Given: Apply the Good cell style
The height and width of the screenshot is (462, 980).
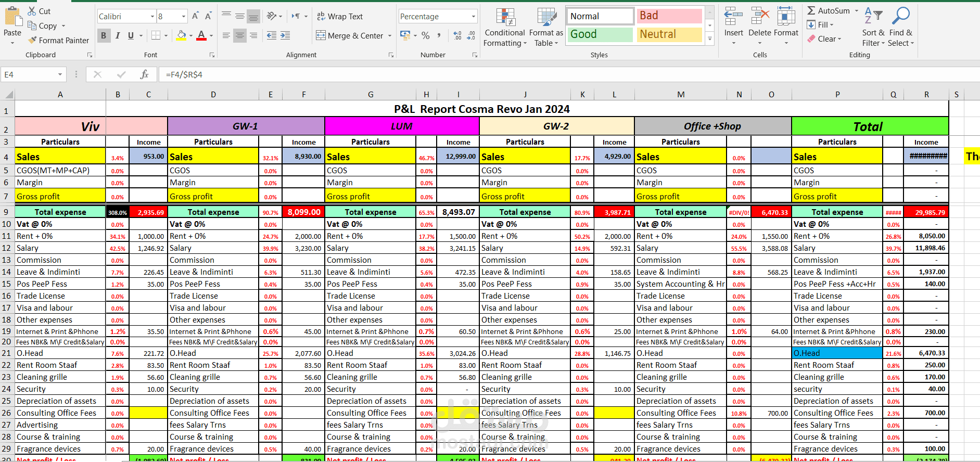Looking at the screenshot, I should (x=600, y=34).
